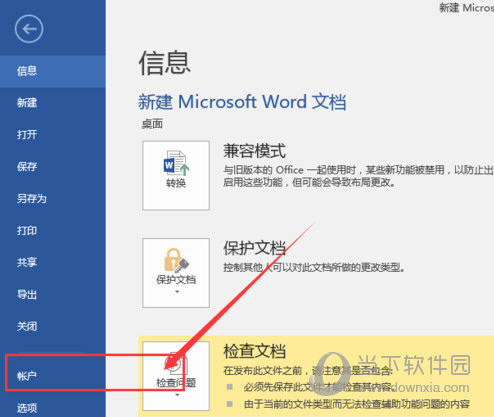Click the 兼容模式 heading
The height and width of the screenshot is (417, 494).
point(254,151)
